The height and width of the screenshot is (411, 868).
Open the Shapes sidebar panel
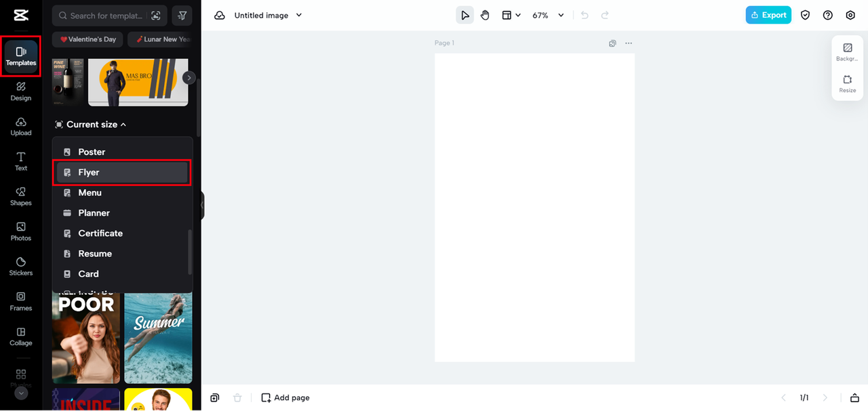pos(21,197)
